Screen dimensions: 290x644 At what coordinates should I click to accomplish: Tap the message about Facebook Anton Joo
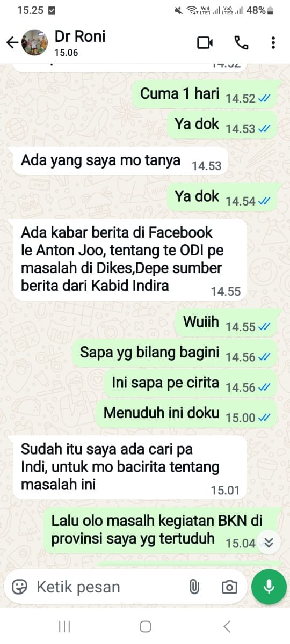(129, 260)
